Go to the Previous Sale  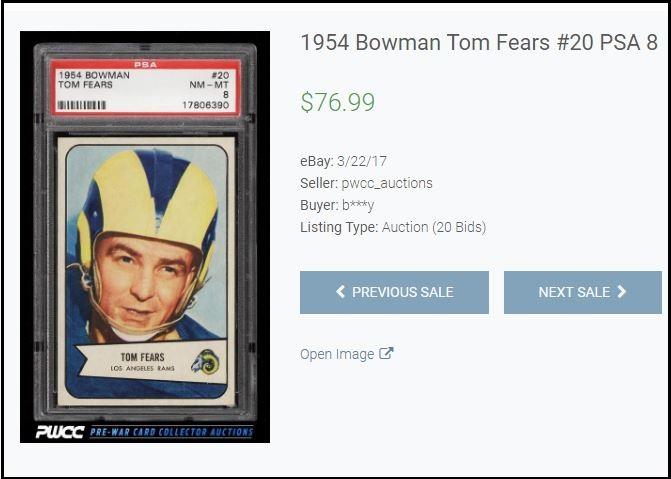point(394,292)
